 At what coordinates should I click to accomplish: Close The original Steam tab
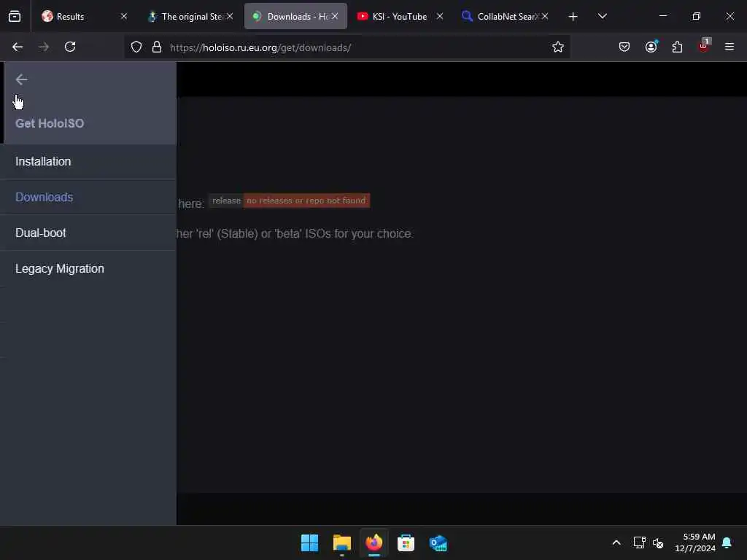[230, 16]
